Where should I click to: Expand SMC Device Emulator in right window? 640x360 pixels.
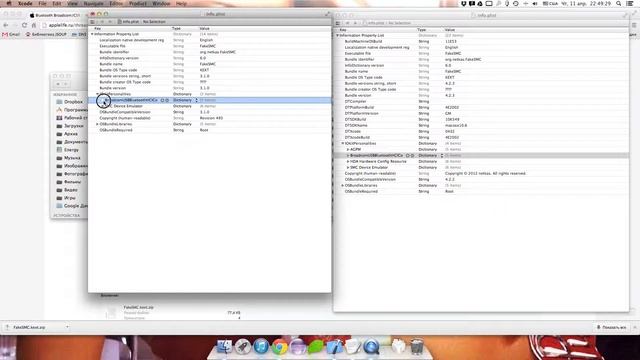[348, 168]
